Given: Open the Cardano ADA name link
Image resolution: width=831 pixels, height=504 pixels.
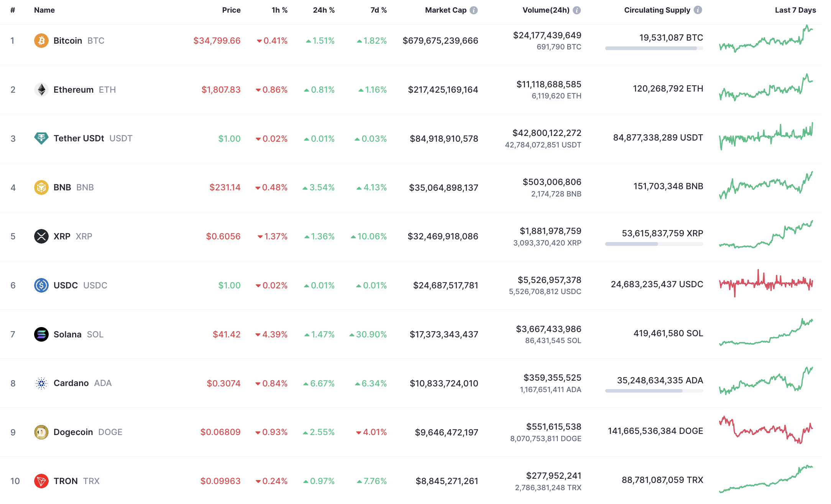Looking at the screenshot, I should point(71,383).
